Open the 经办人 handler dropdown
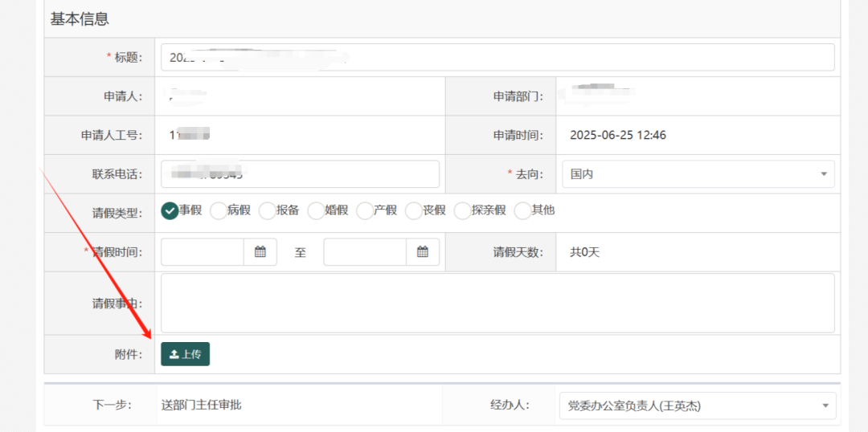This screenshot has height=432, width=868. pyautogui.click(x=698, y=406)
